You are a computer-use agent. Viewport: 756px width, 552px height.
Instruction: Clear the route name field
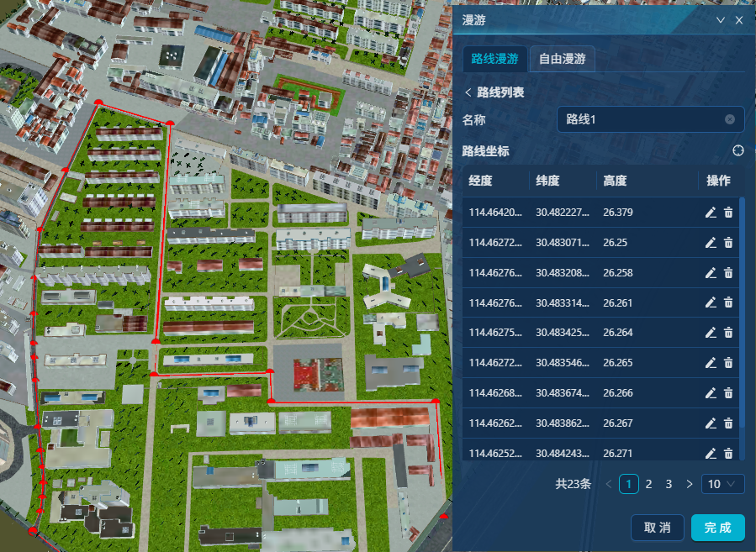coord(730,119)
